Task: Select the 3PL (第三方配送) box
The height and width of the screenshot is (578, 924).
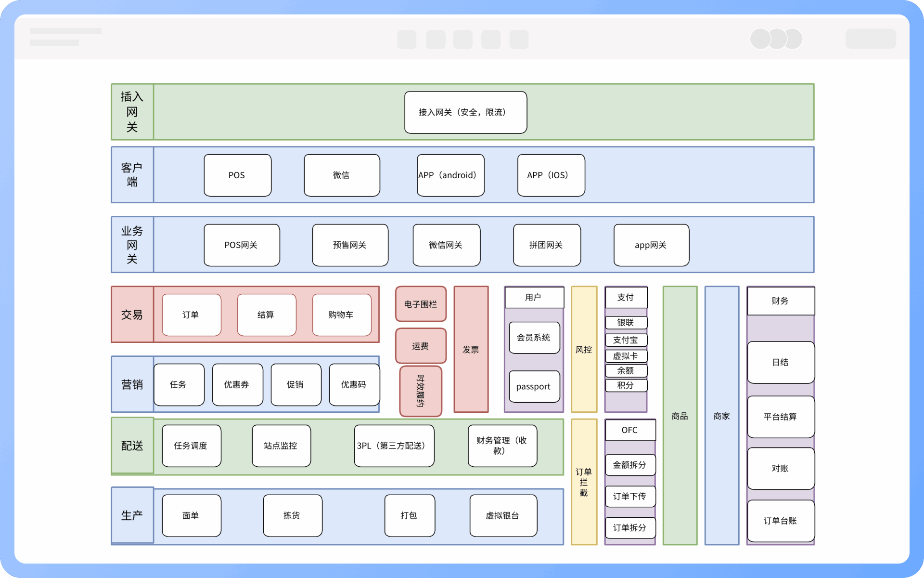Action: [x=394, y=446]
